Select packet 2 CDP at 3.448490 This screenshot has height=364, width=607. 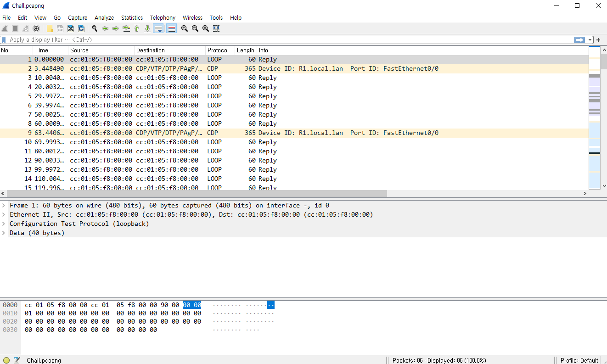[294, 68]
